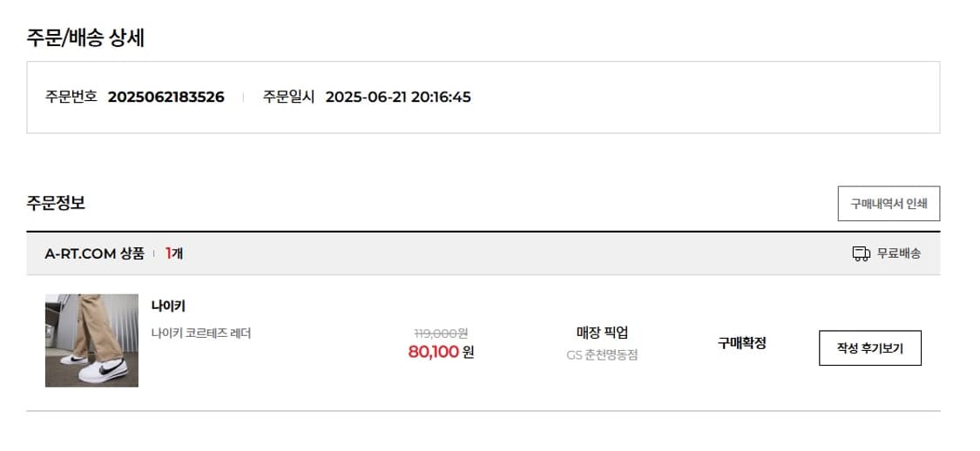Click the 주문정보 section heading
The width and height of the screenshot is (980, 451).
click(x=56, y=203)
